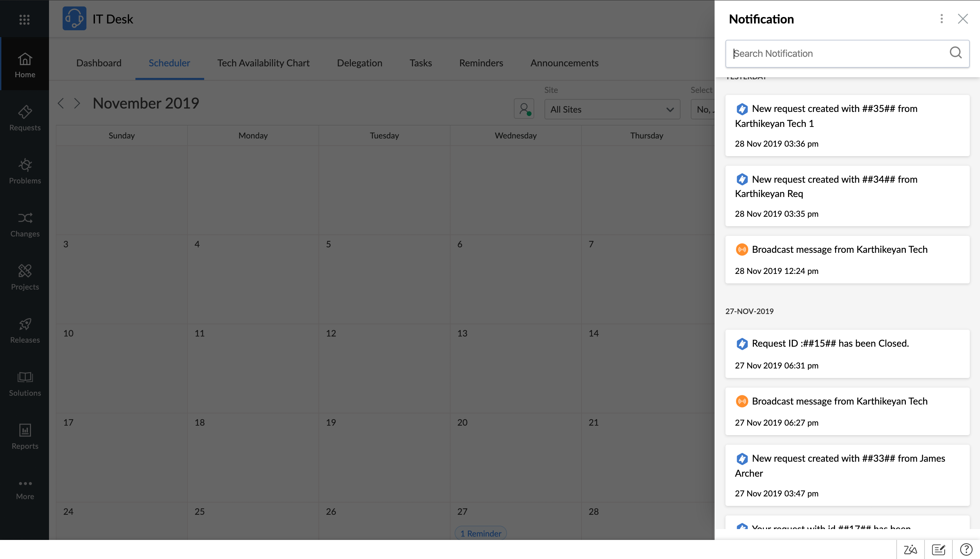Click the 1 Reminder link on 27

480,533
